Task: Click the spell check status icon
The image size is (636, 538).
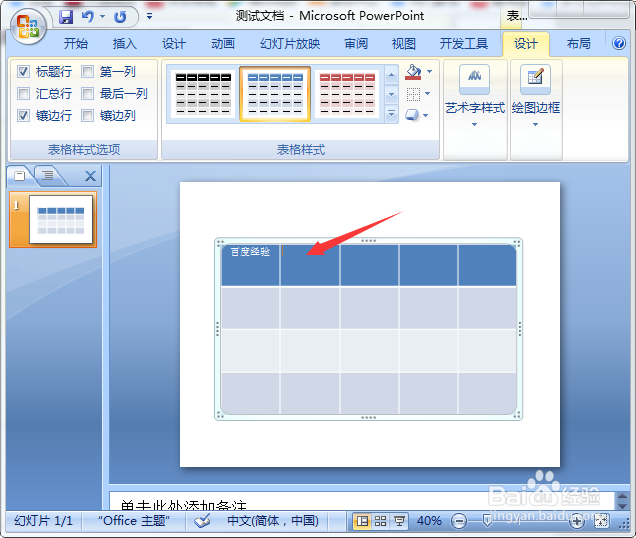Action: 202,521
